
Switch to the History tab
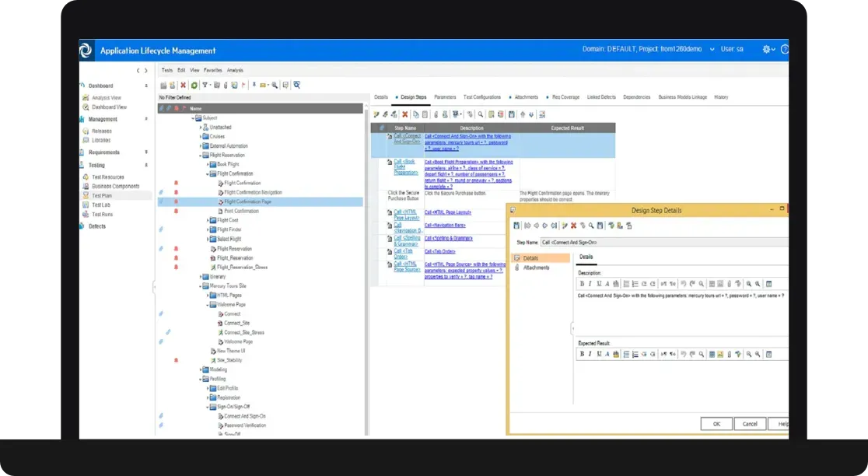point(721,97)
